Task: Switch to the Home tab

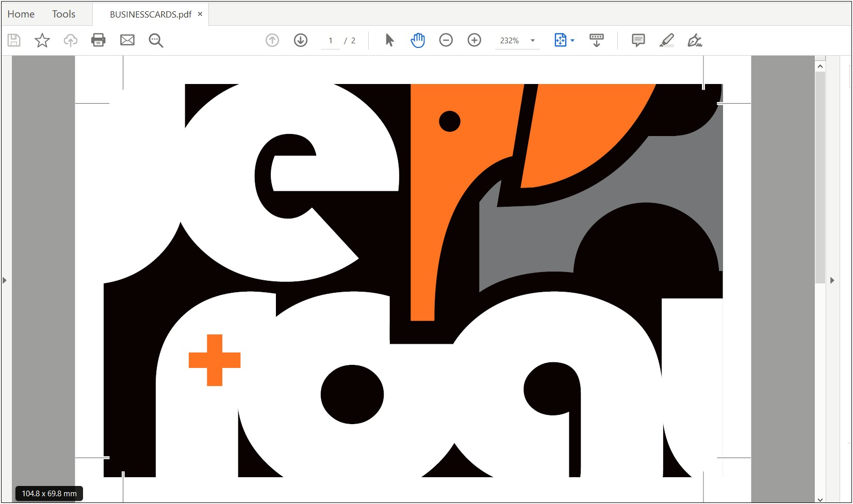Action: point(21,14)
